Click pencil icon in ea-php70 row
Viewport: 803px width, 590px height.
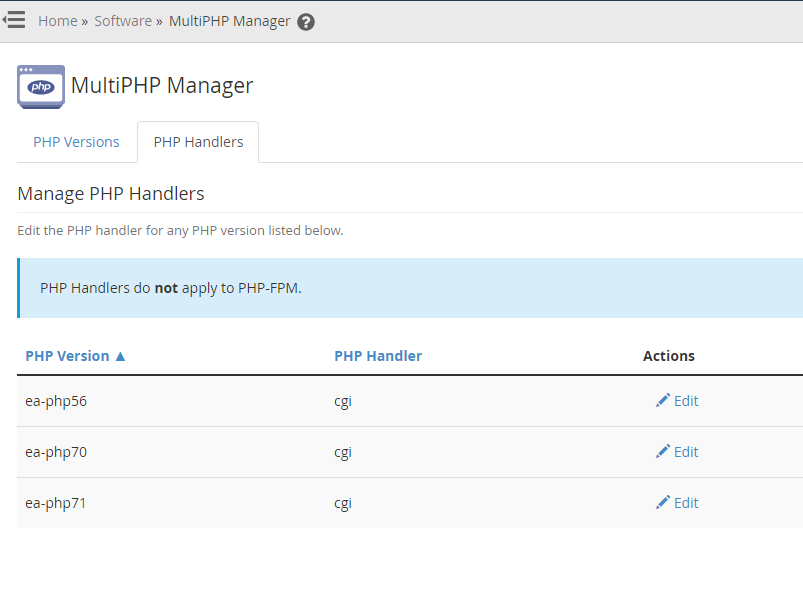tap(663, 452)
